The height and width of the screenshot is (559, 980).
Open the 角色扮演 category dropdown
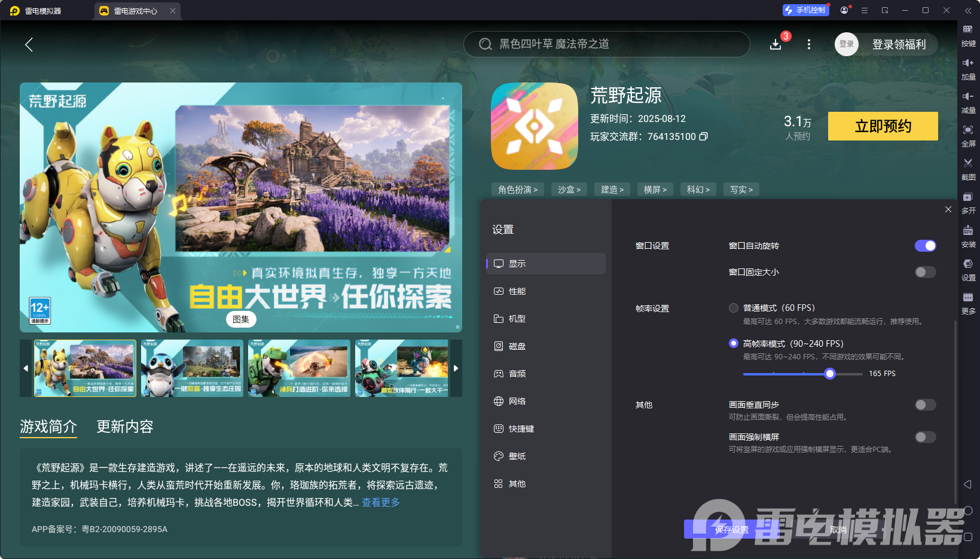[x=517, y=189]
